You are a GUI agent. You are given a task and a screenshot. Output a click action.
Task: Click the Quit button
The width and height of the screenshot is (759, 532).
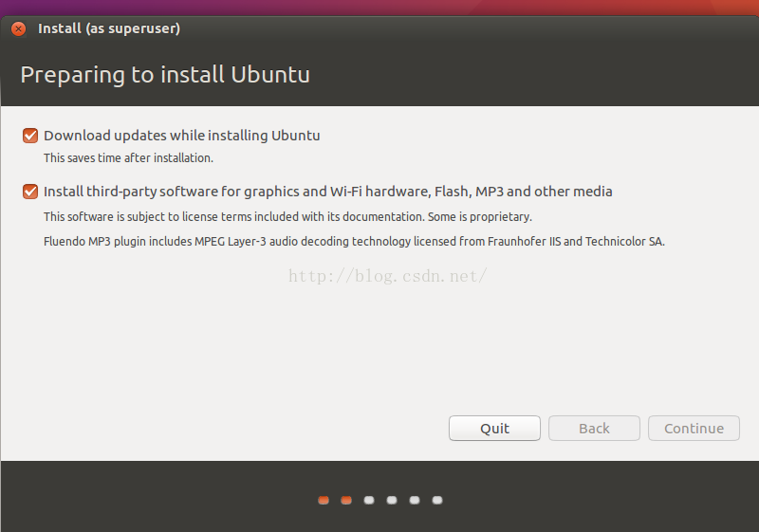[494, 428]
